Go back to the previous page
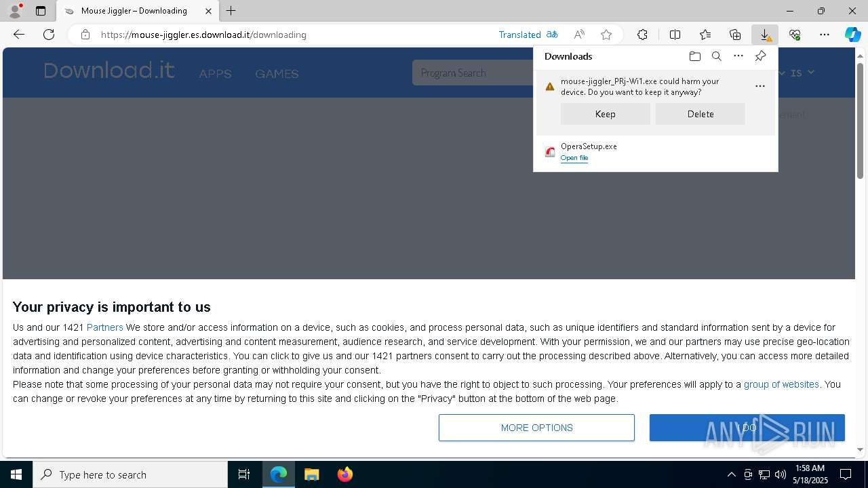 (19, 35)
